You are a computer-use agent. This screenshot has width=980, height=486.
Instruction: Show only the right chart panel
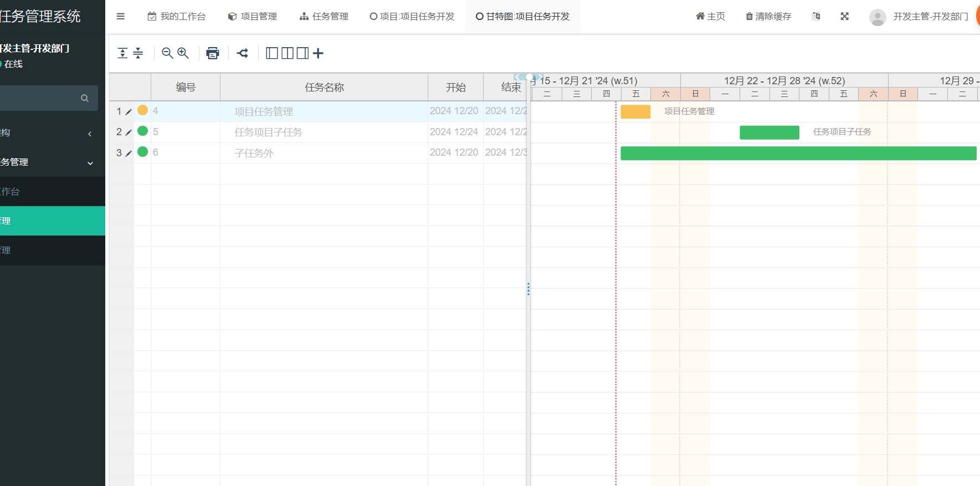[302, 53]
